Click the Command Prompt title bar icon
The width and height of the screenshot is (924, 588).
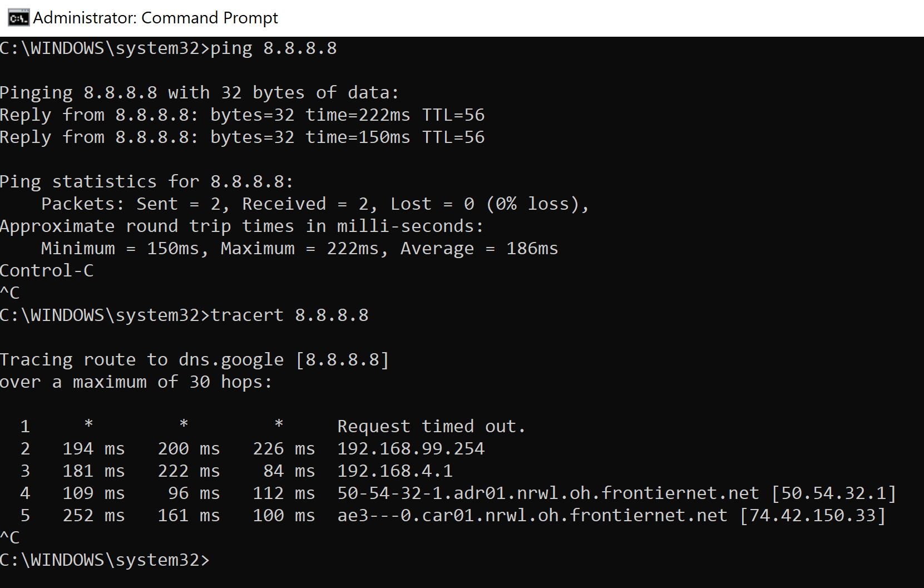(x=18, y=18)
